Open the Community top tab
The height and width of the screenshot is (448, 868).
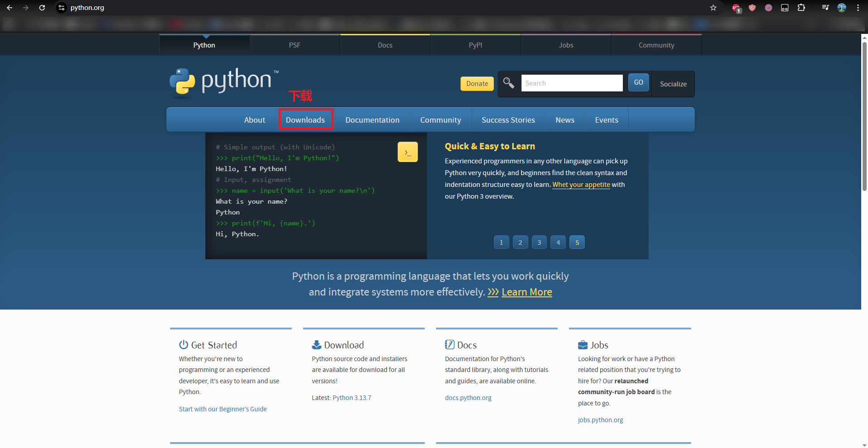point(656,45)
